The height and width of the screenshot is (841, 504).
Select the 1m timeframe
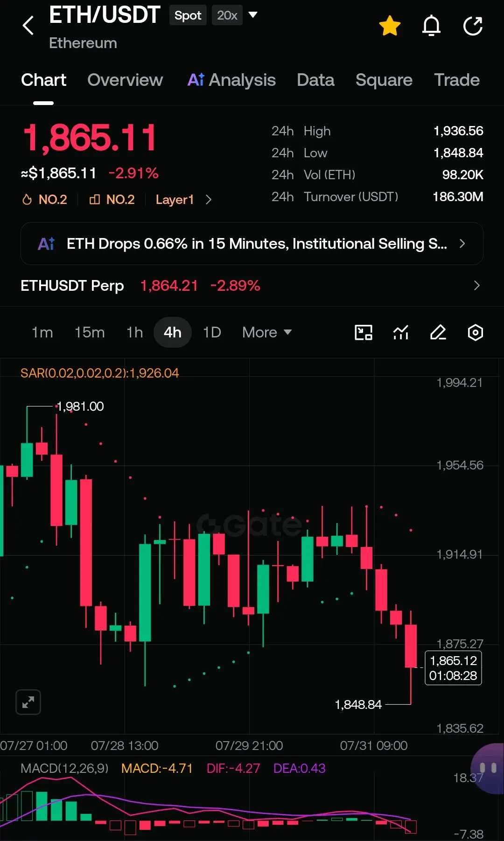pos(42,332)
